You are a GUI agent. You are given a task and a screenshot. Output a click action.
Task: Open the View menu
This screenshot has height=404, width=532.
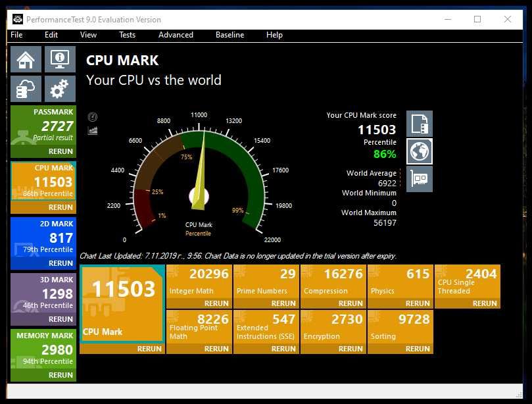point(88,35)
